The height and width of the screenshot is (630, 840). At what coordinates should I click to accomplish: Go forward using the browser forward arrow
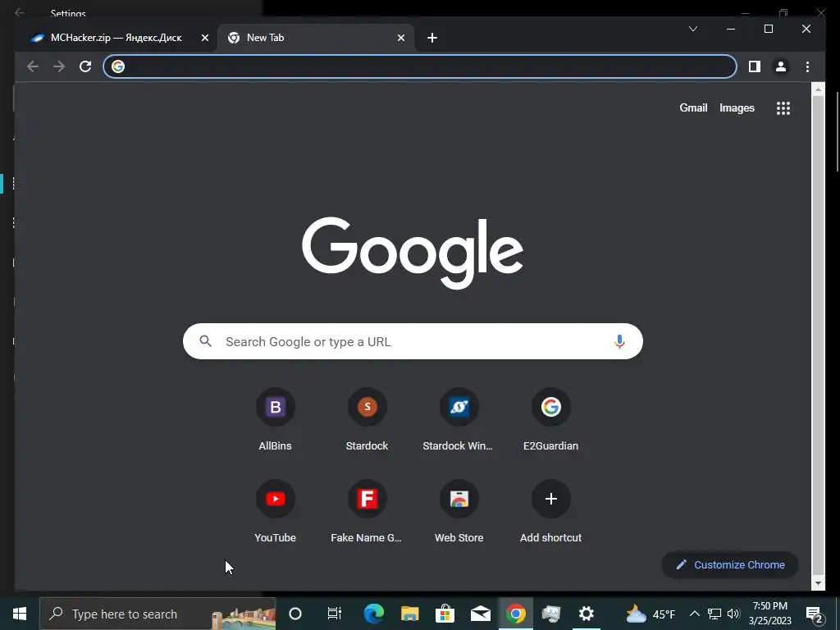coord(59,66)
